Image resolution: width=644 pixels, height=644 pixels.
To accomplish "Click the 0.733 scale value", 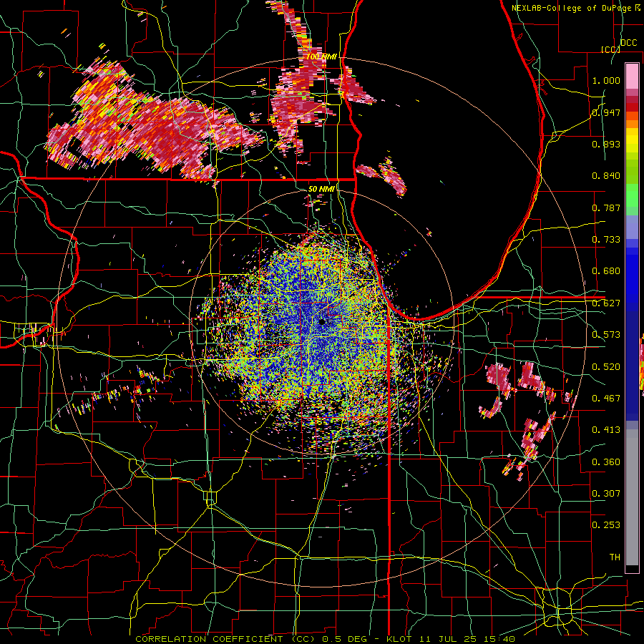I will click(606, 240).
